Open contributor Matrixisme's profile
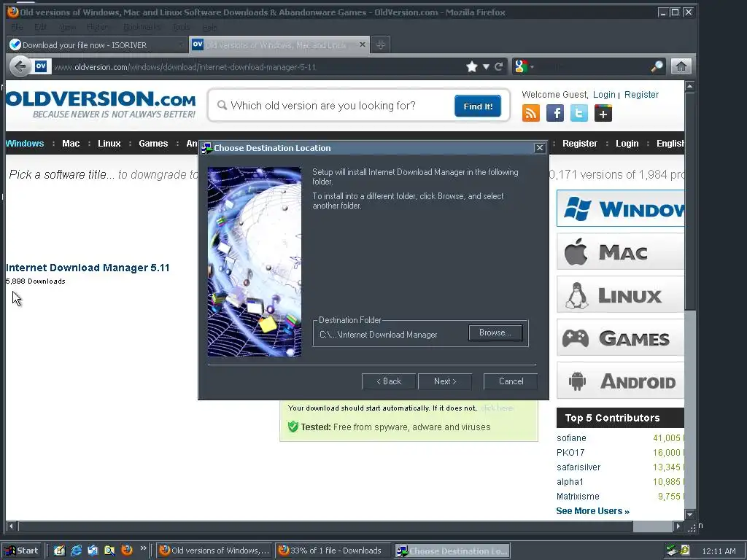This screenshot has height=560, width=747. pyautogui.click(x=578, y=496)
